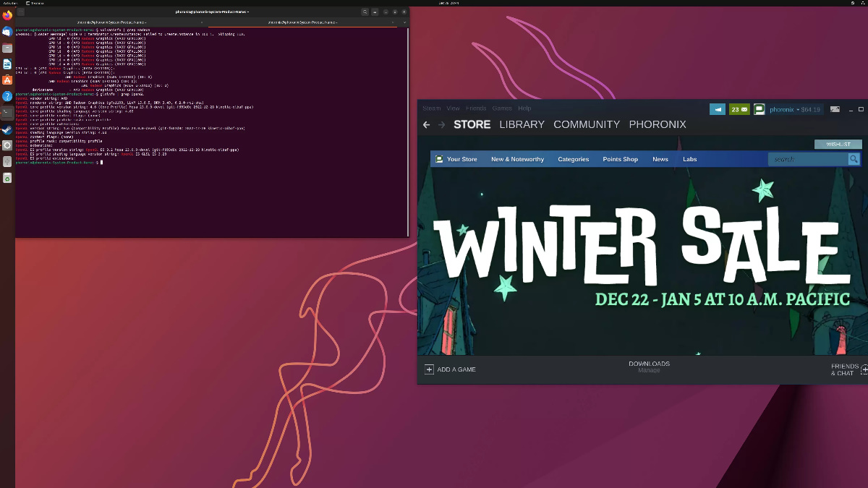868x488 pixels.
Task: Go back with Steam's back arrow
Action: tap(426, 124)
